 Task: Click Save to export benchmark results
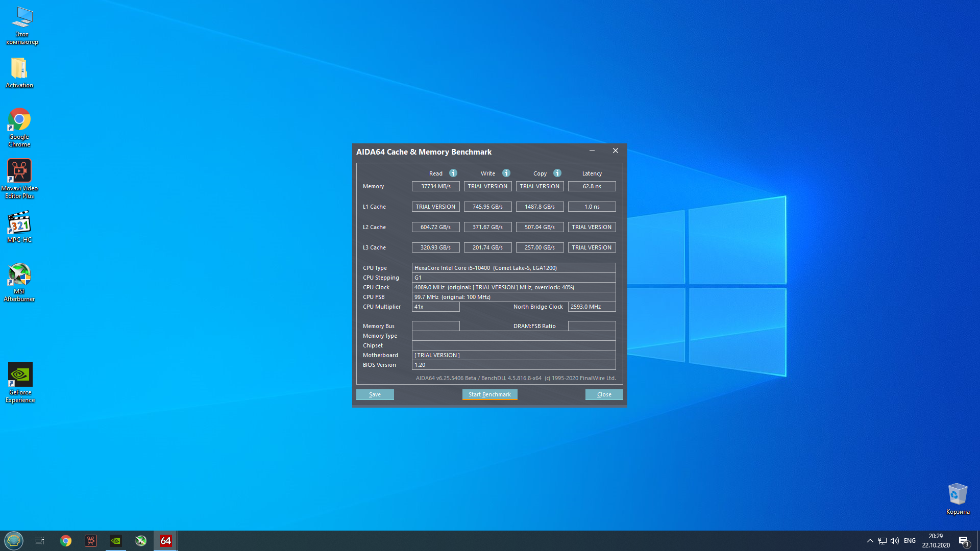(375, 394)
